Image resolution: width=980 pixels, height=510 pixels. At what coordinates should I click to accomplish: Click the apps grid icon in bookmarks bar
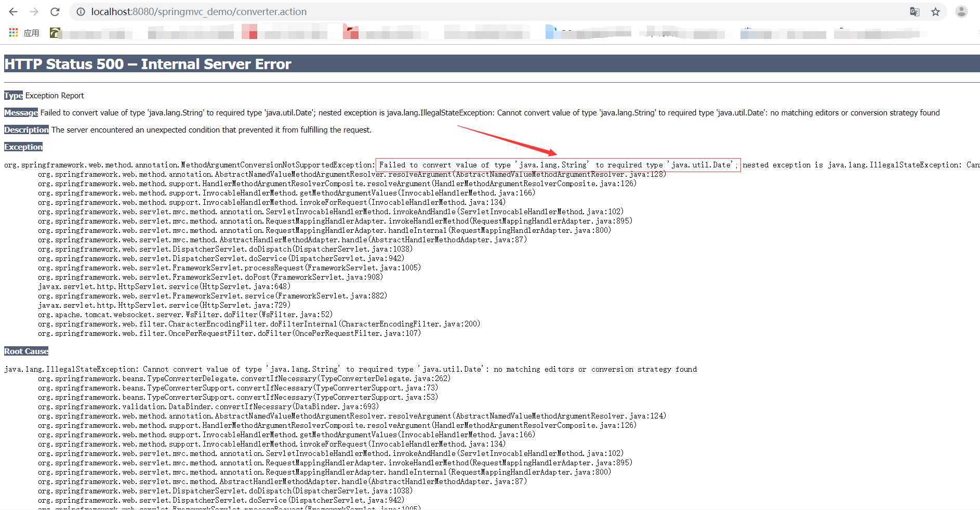coord(14,32)
